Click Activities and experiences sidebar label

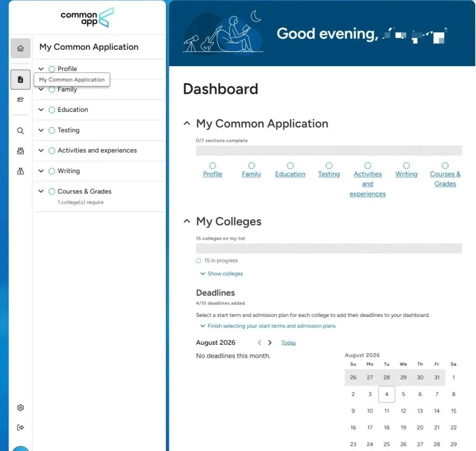(97, 151)
